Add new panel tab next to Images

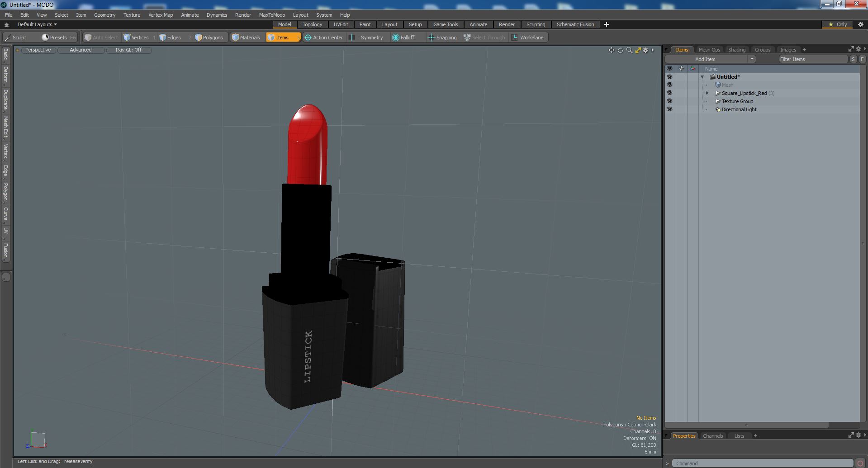pyautogui.click(x=804, y=50)
